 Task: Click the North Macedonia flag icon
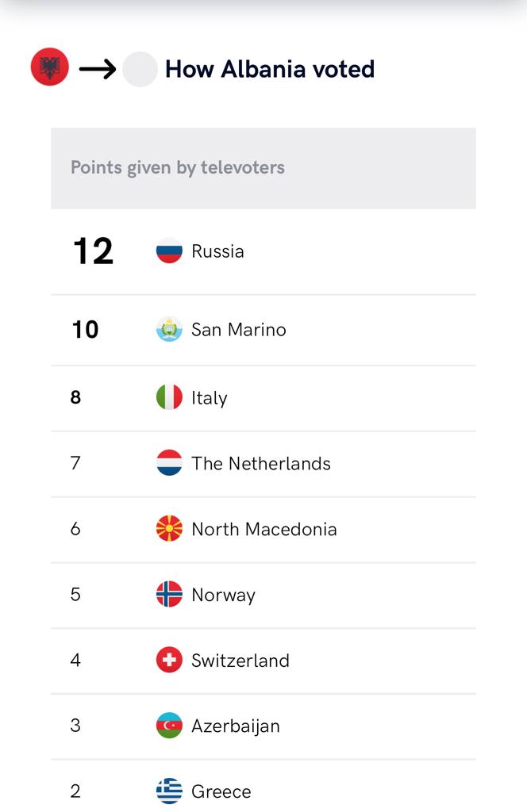click(x=169, y=529)
